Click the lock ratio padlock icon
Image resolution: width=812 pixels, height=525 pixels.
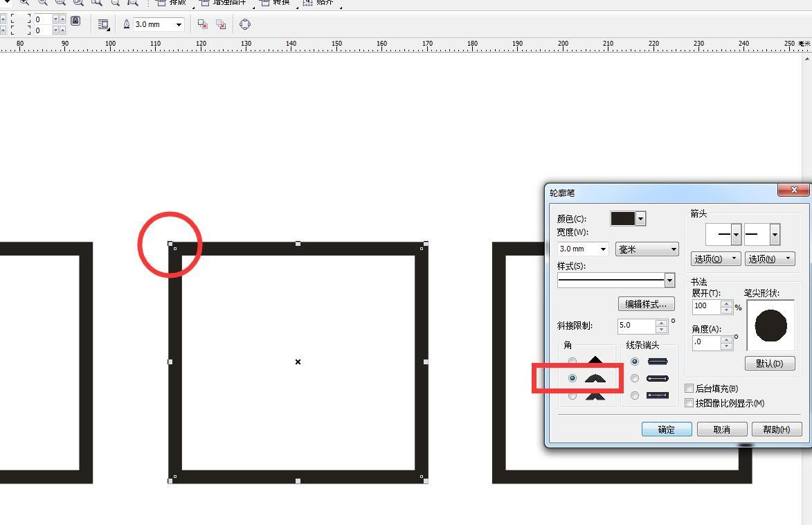[x=75, y=21]
